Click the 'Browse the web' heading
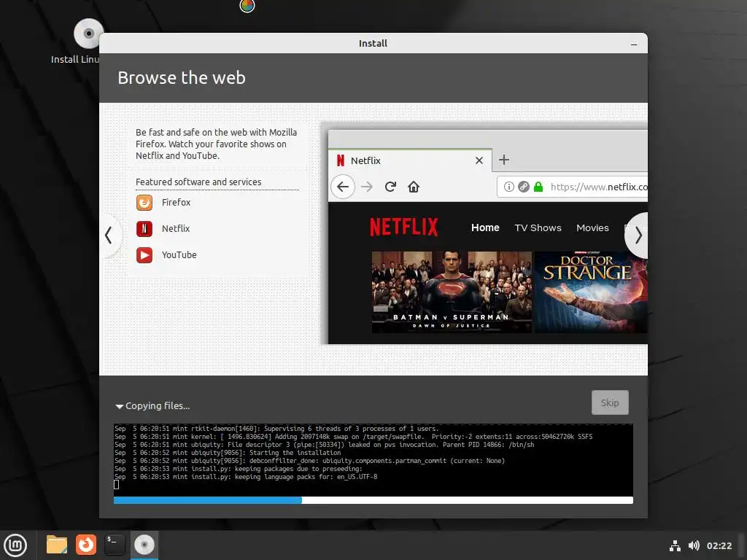The height and width of the screenshot is (560, 747). point(182,77)
